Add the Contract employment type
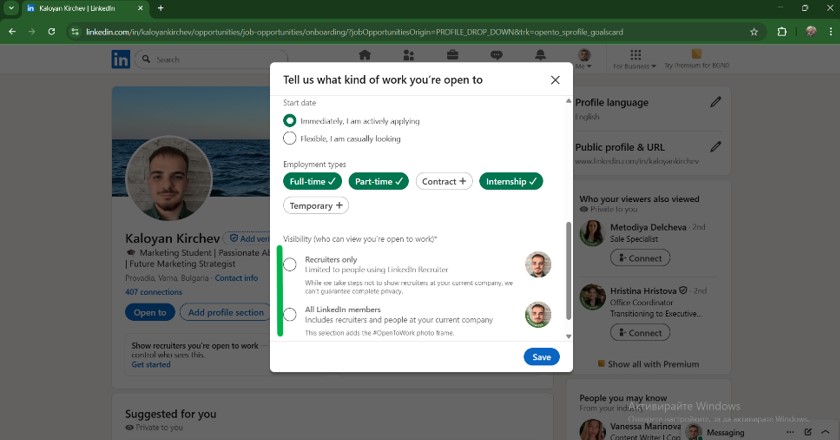The height and width of the screenshot is (440, 840). point(444,181)
